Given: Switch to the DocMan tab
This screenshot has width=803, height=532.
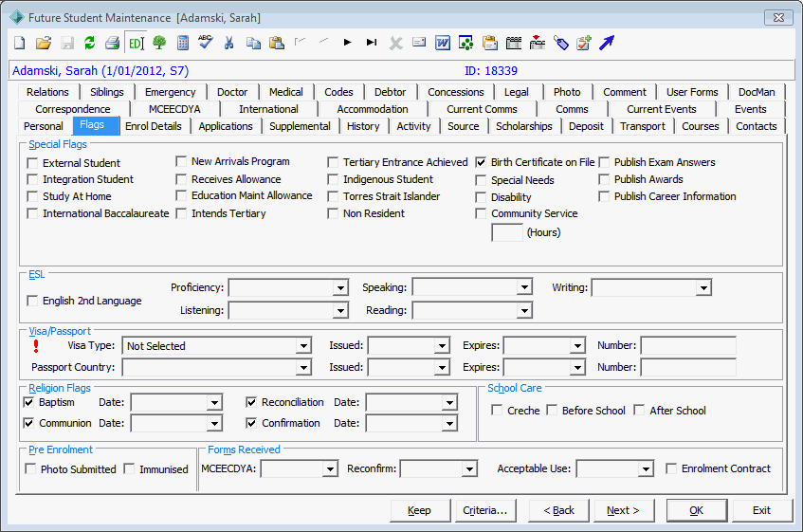Looking at the screenshot, I should [757, 92].
